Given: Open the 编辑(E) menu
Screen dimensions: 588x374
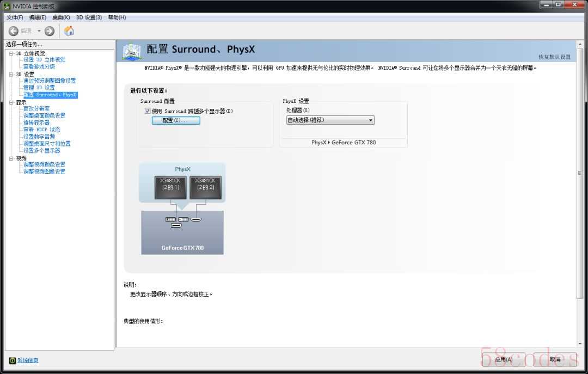Looking at the screenshot, I should pos(38,17).
